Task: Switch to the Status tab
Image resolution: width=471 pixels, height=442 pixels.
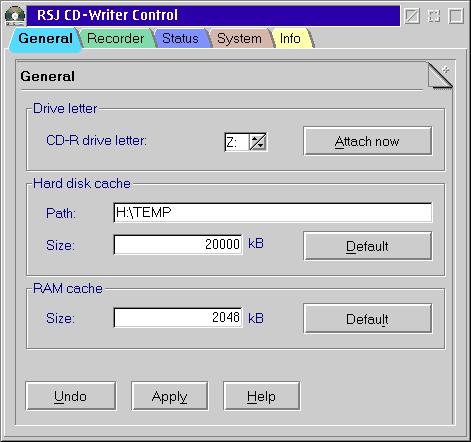Action: click(180, 39)
